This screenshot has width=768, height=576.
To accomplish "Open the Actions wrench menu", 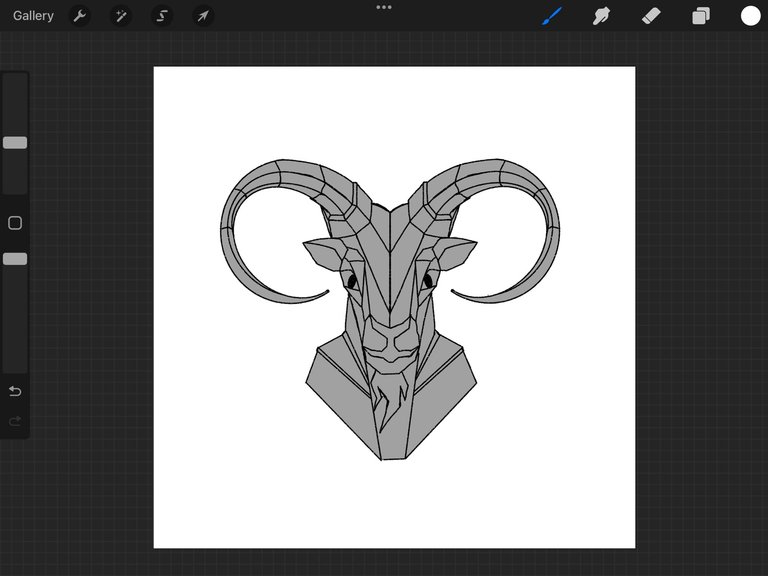I will click(x=80, y=16).
